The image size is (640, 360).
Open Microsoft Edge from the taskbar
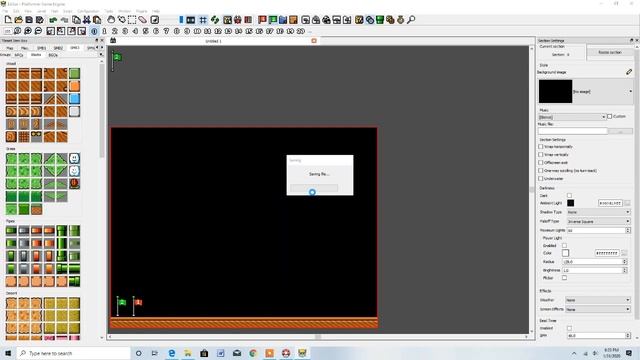click(171, 353)
